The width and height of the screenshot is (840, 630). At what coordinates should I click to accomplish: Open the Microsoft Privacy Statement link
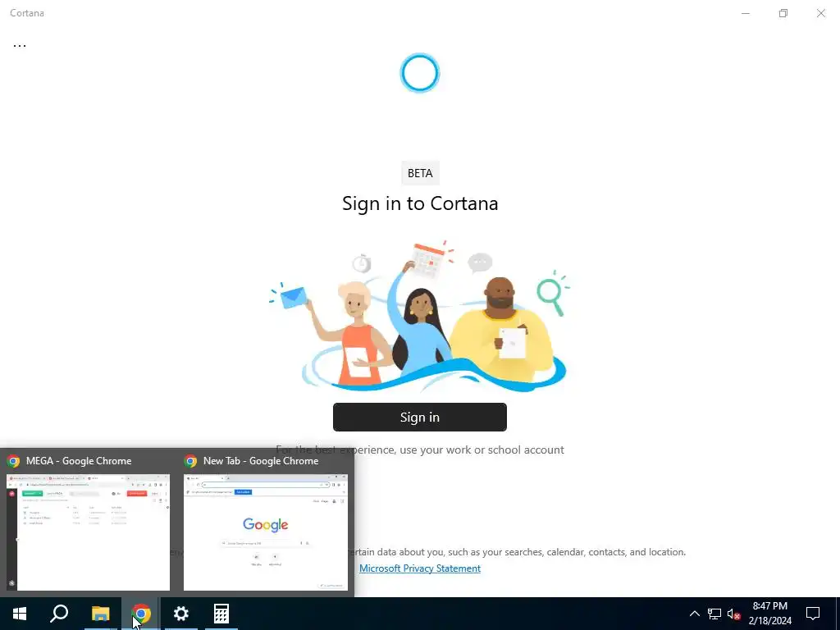(419, 568)
